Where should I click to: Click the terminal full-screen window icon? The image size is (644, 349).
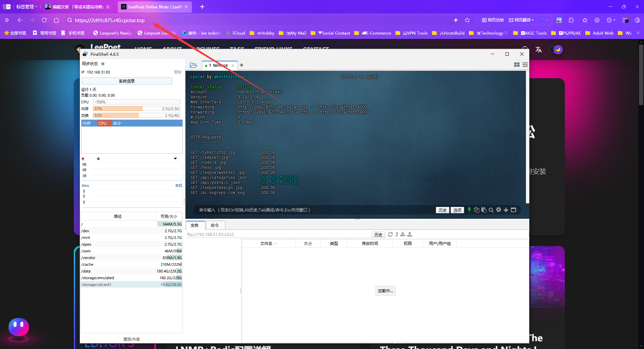click(514, 210)
